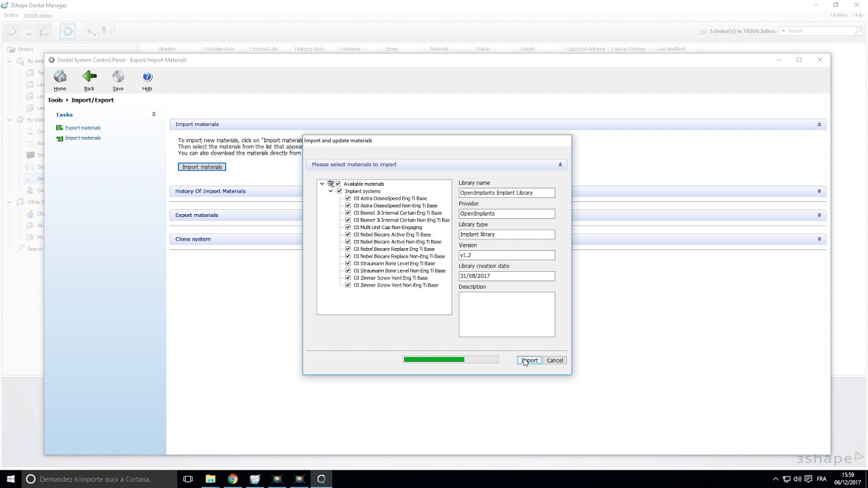868x488 pixels.
Task: Click the green Back arrow icon
Action: (x=89, y=77)
